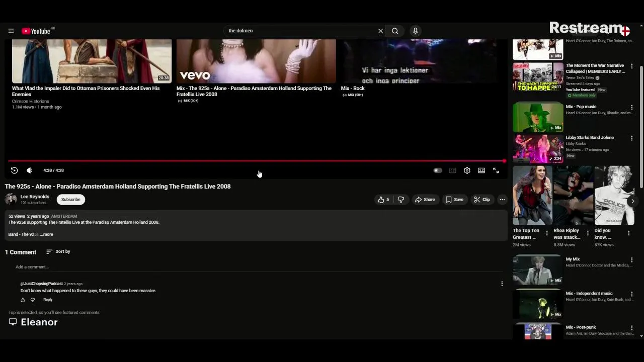Viewport: 644px width, 362px height.
Task: Play Libby Starks Band Jolene video
Action: point(538,148)
